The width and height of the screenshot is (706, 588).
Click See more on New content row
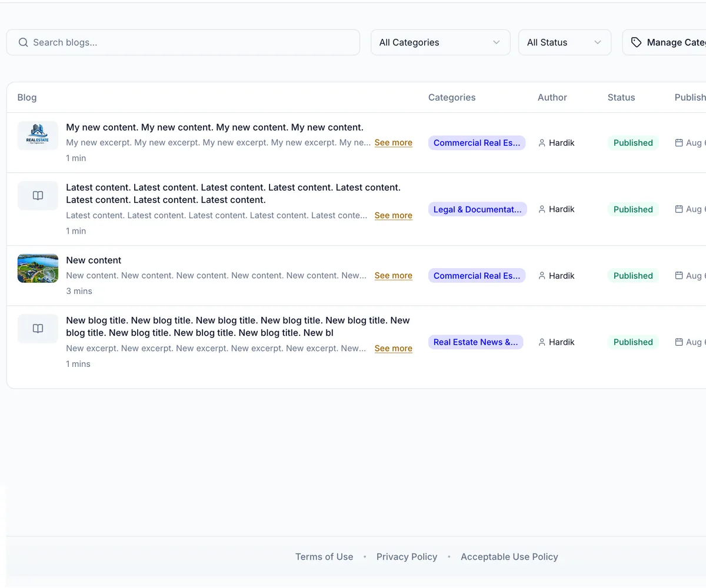click(393, 276)
